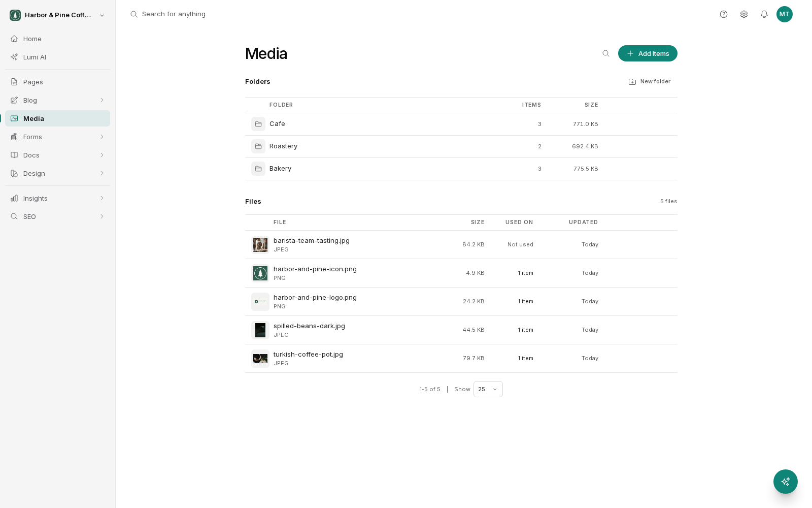Open the help question mark icon
Screen dimensions: 812x508
[724, 14]
